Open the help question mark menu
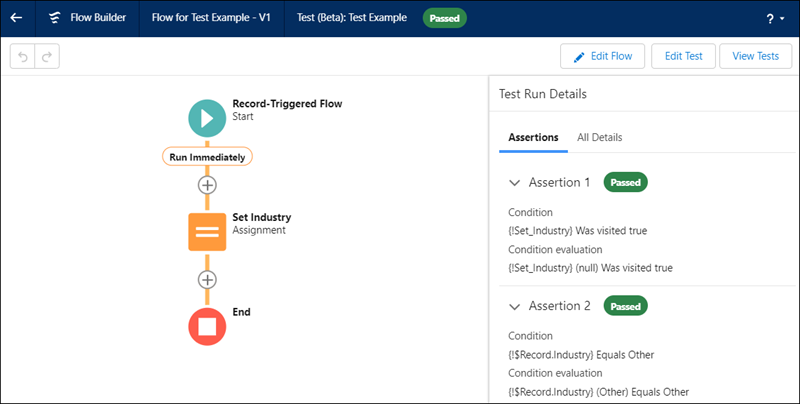800x404 pixels. coord(775,18)
